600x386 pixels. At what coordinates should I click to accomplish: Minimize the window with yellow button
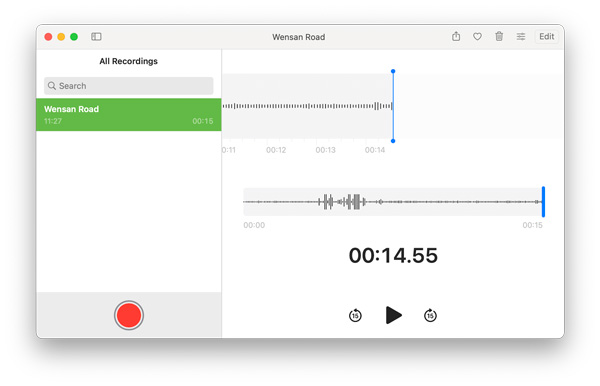(61, 37)
